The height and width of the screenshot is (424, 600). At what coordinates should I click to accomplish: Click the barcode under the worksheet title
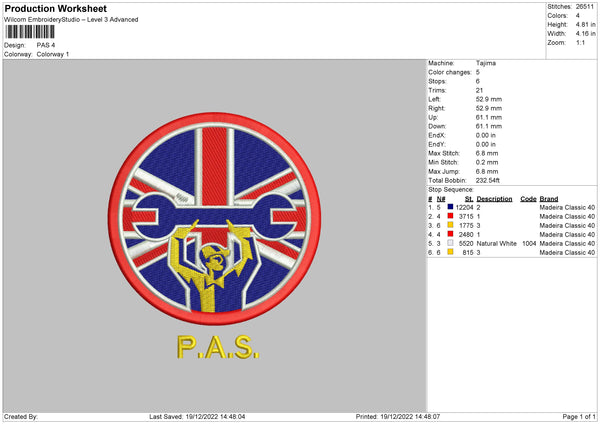[30, 32]
